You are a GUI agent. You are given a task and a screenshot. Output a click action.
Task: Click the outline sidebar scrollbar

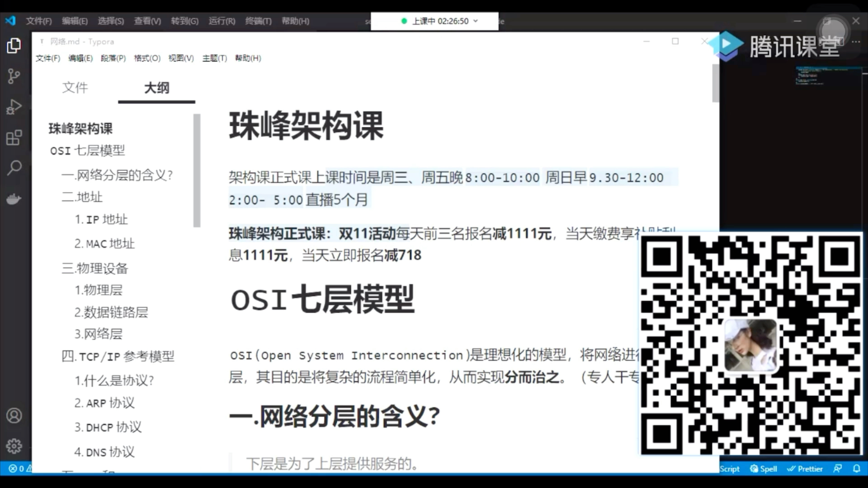pos(197,170)
